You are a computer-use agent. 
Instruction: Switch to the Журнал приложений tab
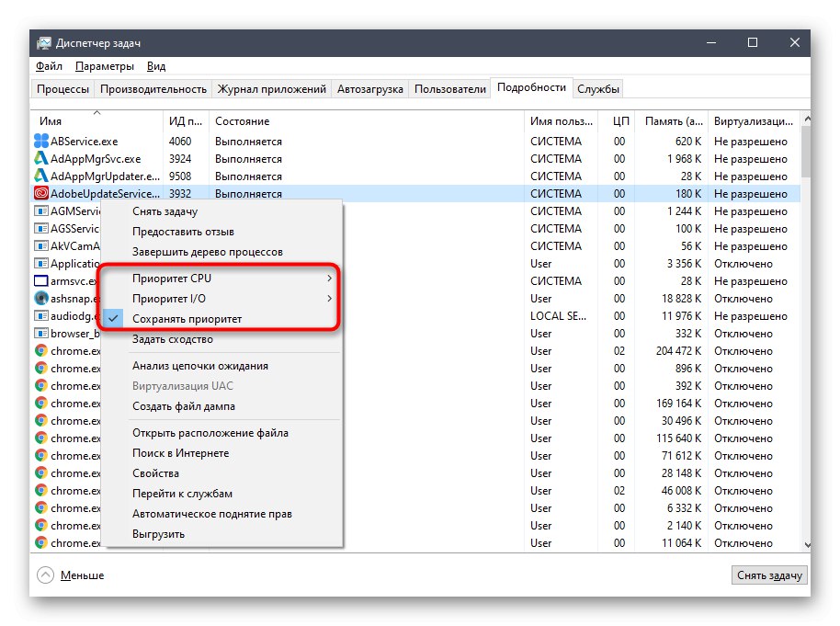pos(272,89)
